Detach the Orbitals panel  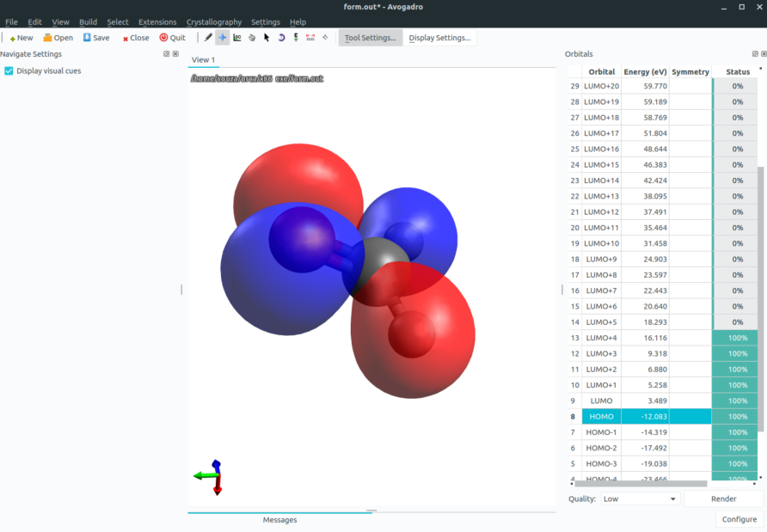point(755,53)
